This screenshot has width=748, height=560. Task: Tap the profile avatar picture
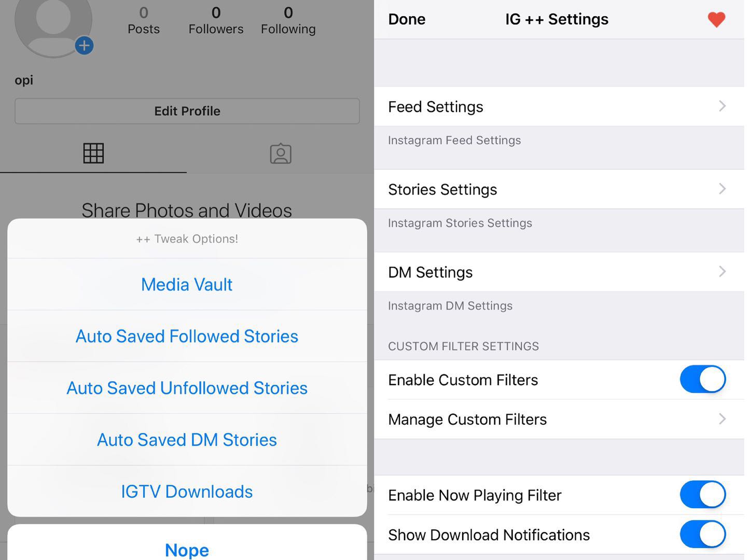coord(53,26)
